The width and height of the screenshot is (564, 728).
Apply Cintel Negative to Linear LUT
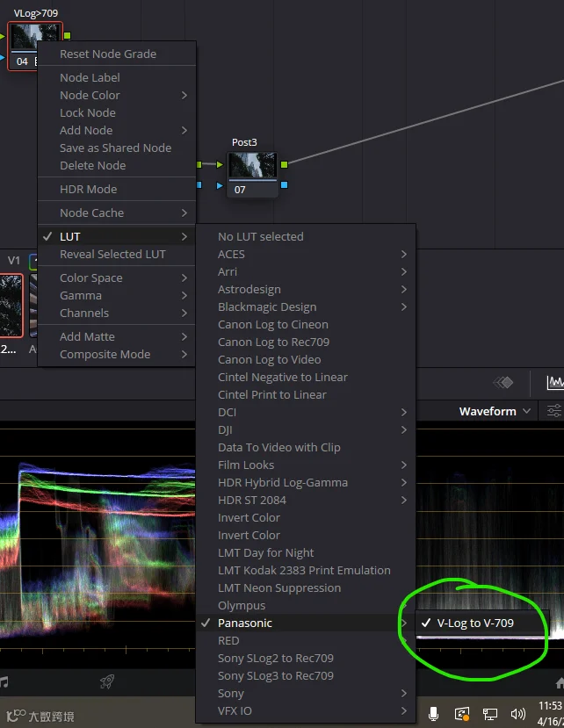pyautogui.click(x=305, y=378)
